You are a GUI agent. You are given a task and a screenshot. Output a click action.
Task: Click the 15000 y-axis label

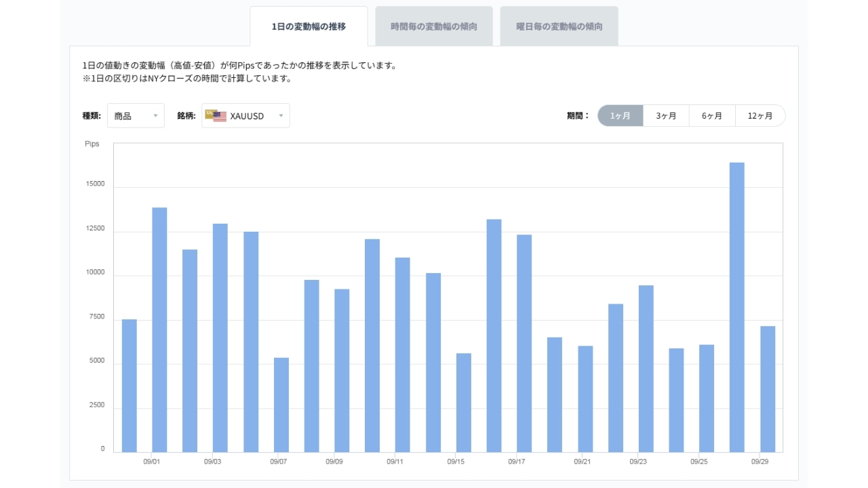(95, 184)
